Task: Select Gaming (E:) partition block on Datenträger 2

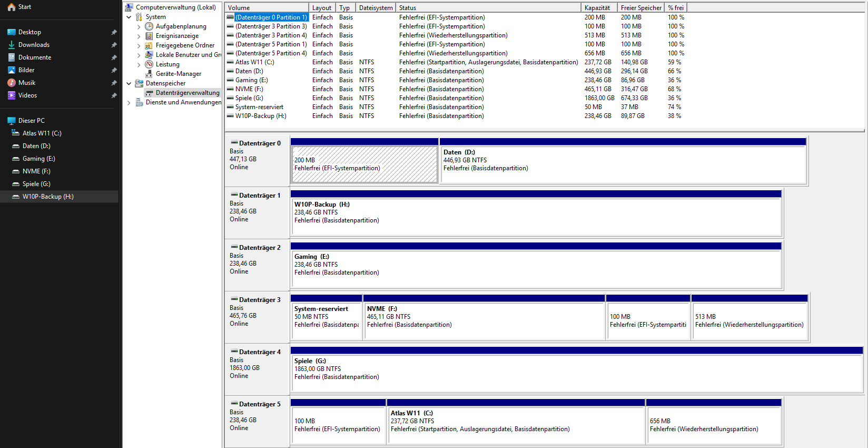Action: [x=536, y=265]
